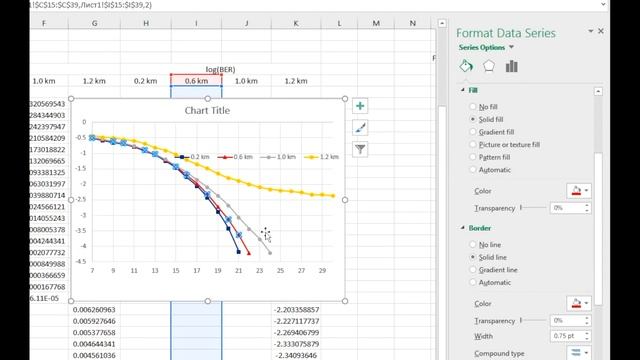
Task: Click the worksheet vertical scrollbar up arrow
Action: click(x=442, y=23)
